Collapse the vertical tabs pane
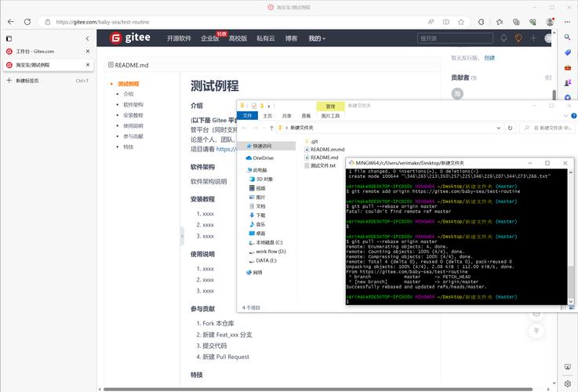Screen dimensions: 578x392 coord(87,38)
